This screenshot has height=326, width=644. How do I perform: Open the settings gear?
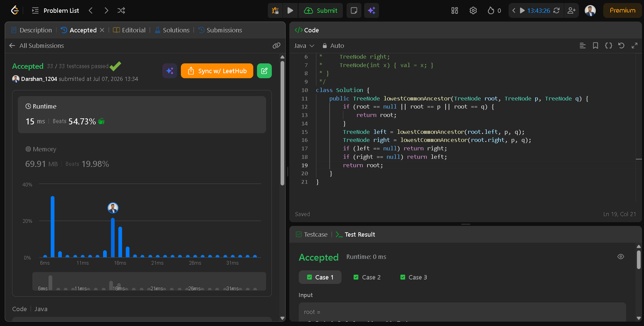point(473,10)
